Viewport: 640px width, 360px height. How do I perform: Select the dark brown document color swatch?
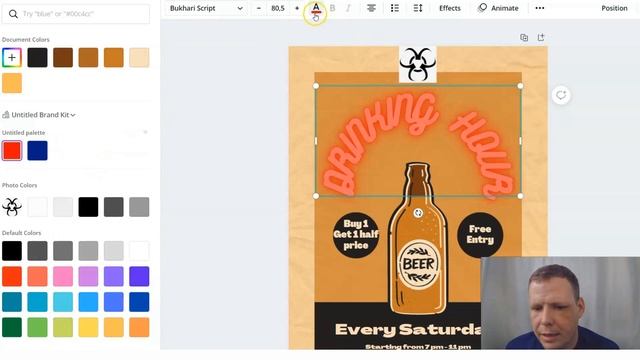[63, 58]
